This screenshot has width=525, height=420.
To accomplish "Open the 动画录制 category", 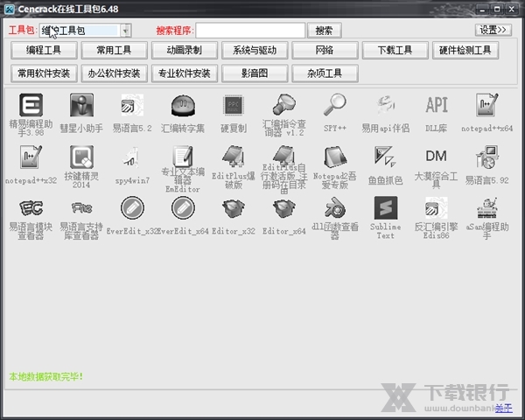I will click(185, 50).
